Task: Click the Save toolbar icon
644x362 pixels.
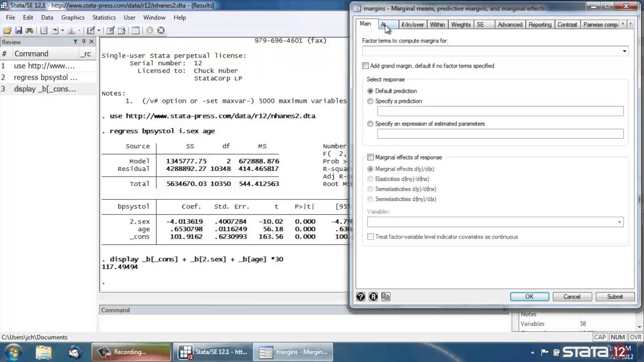Action: (x=19, y=30)
